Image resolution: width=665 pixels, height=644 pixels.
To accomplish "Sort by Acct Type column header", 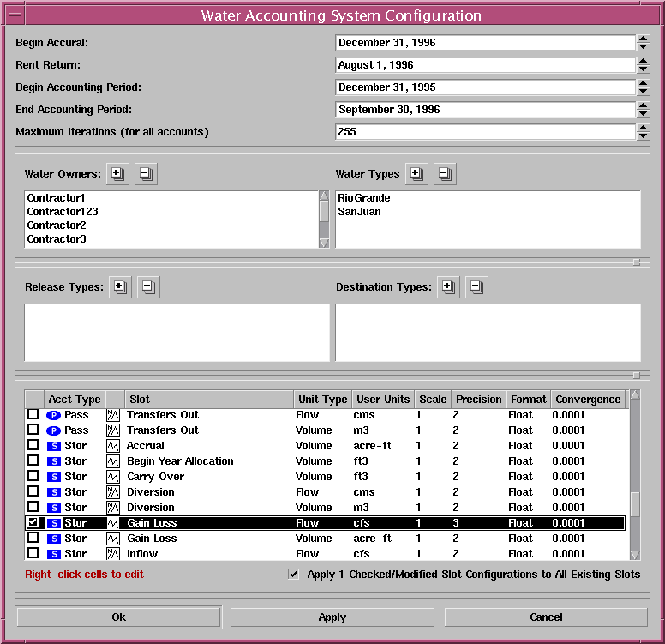I will coord(75,399).
